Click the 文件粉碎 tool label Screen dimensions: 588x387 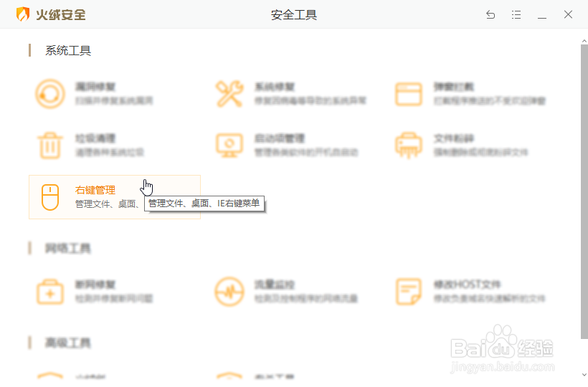click(x=454, y=138)
